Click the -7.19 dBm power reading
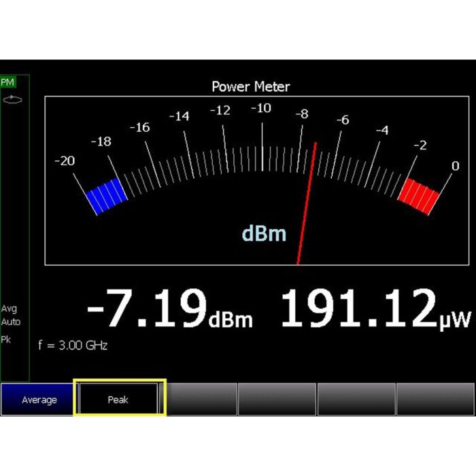Screen dimensions: 476x476 pos(169,309)
